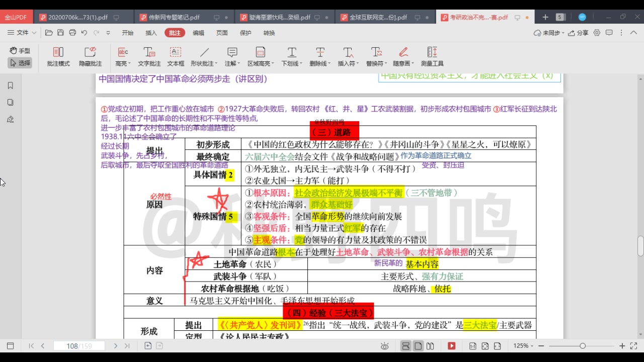
Task: Activate the 手型 hand tool
Action: click(20, 51)
